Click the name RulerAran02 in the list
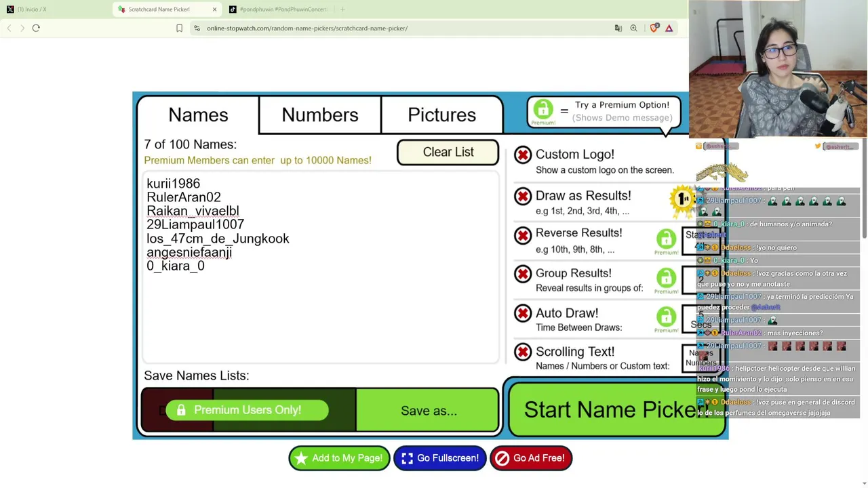 tap(184, 197)
